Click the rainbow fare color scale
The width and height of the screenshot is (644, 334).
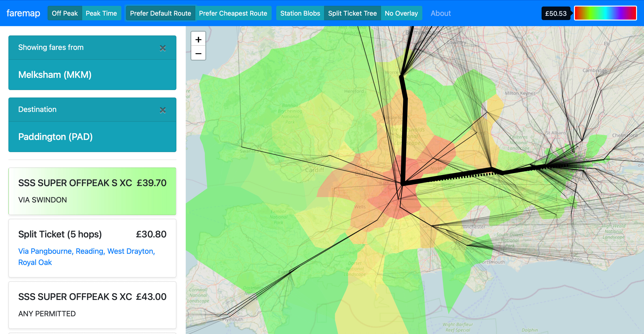(605, 13)
